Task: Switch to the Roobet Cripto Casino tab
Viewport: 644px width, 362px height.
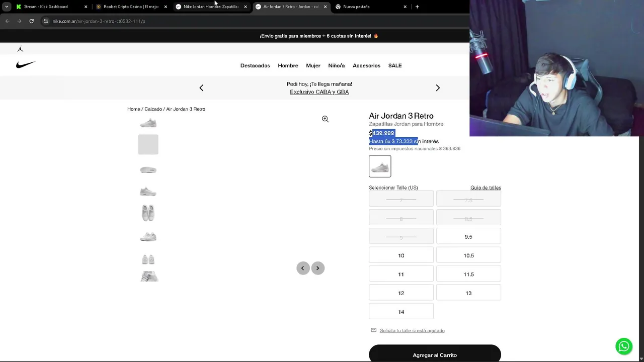Action: point(131,7)
